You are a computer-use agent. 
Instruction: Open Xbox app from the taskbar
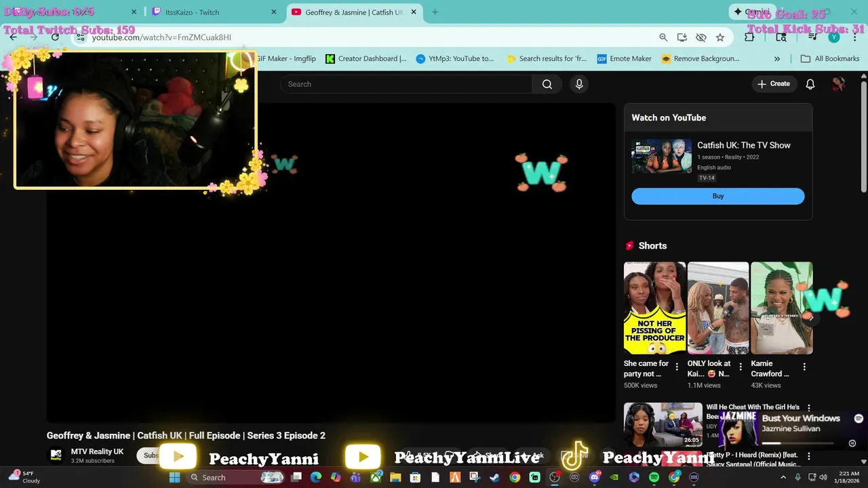pos(376,477)
